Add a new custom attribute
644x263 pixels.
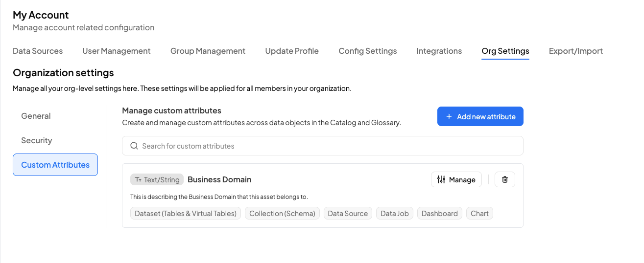(480, 116)
